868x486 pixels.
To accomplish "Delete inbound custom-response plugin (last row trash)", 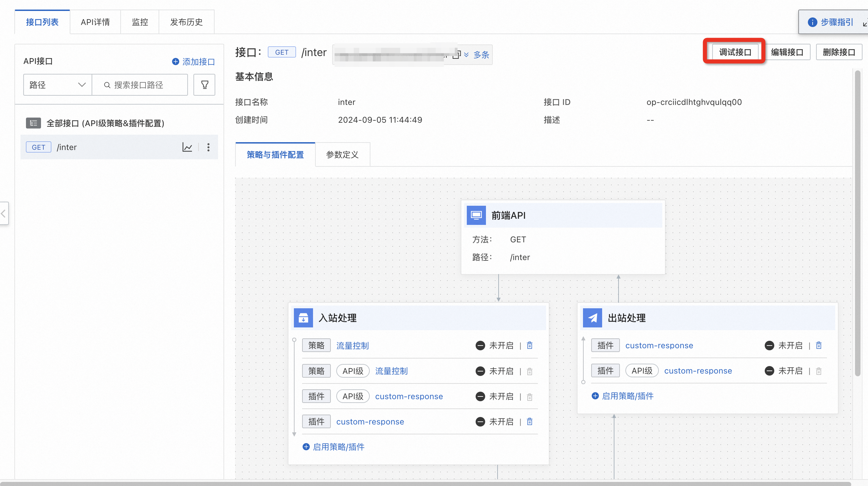I will click(530, 422).
